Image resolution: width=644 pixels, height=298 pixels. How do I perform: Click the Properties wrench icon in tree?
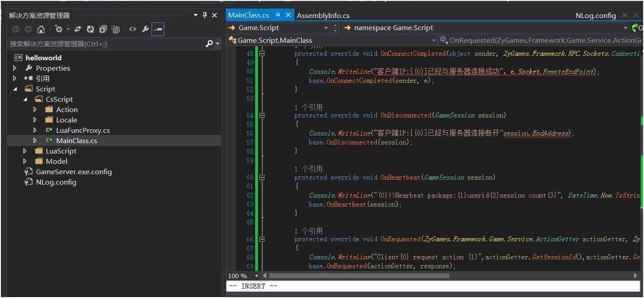(x=29, y=68)
